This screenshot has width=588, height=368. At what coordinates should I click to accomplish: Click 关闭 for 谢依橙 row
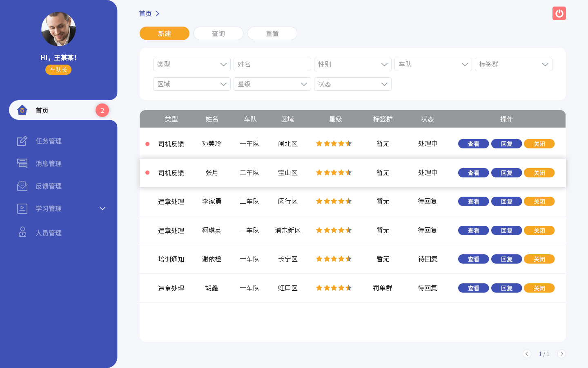coord(539,259)
